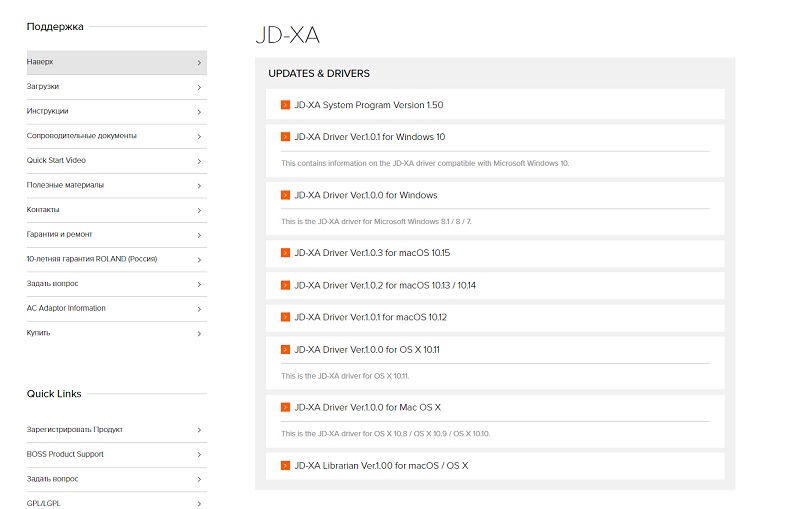Screen dimensions: 799x509
Task: Open the Инструкции menu item
Action: pos(117,112)
